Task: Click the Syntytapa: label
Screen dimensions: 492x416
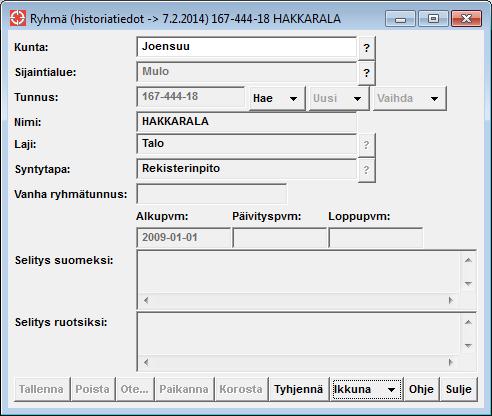Action: coord(42,169)
